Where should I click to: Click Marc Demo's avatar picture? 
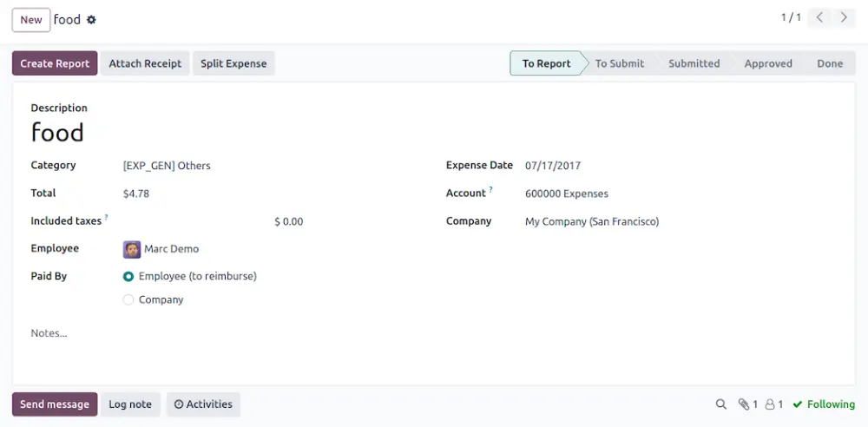click(132, 249)
